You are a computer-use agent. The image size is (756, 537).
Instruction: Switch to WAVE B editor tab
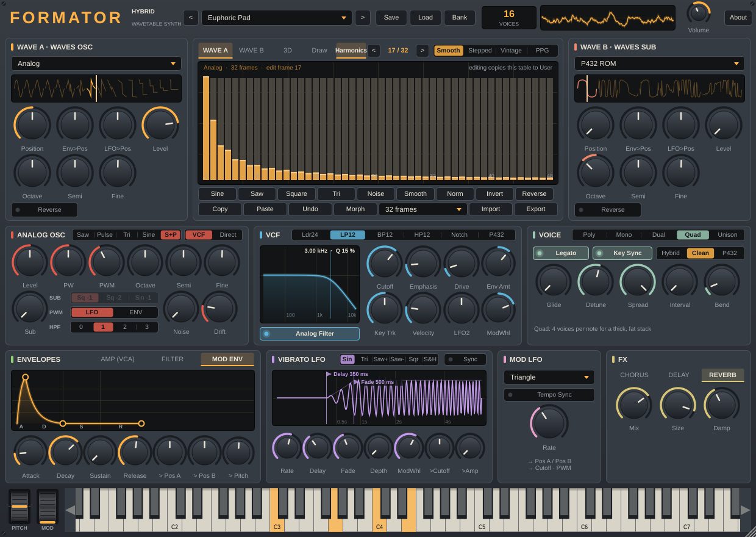[251, 51]
